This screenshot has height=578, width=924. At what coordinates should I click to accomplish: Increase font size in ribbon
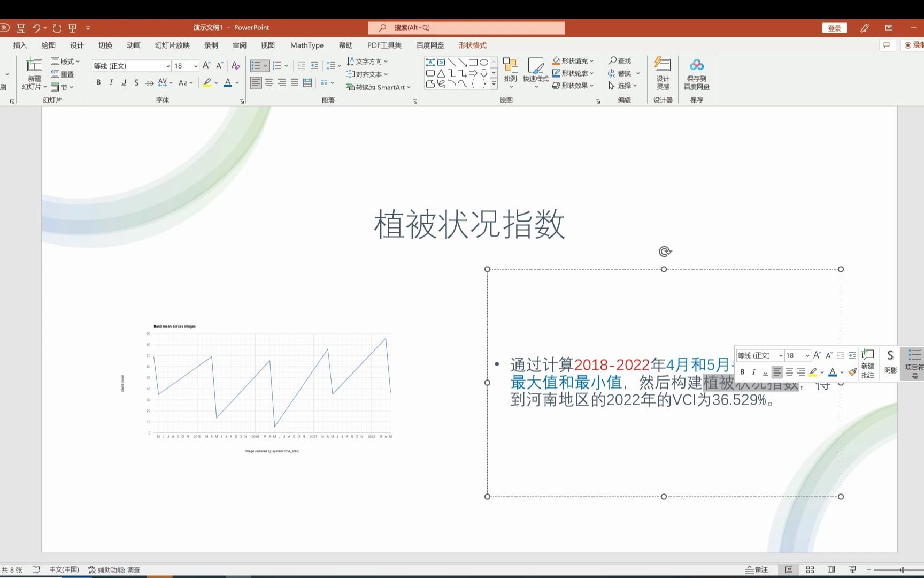click(x=206, y=65)
